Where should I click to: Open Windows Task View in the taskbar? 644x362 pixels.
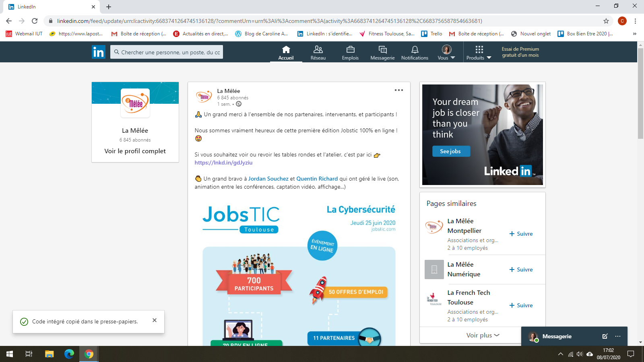point(29,354)
